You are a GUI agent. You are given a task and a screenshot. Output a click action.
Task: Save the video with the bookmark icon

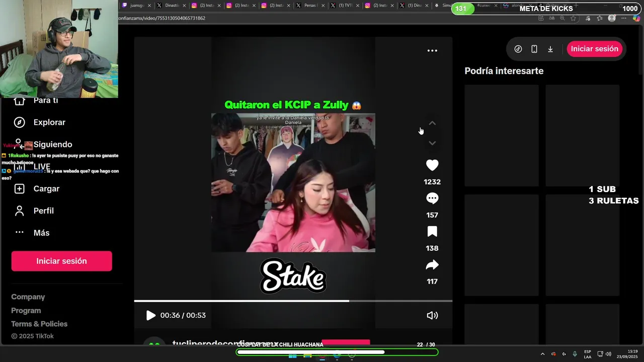432,231
